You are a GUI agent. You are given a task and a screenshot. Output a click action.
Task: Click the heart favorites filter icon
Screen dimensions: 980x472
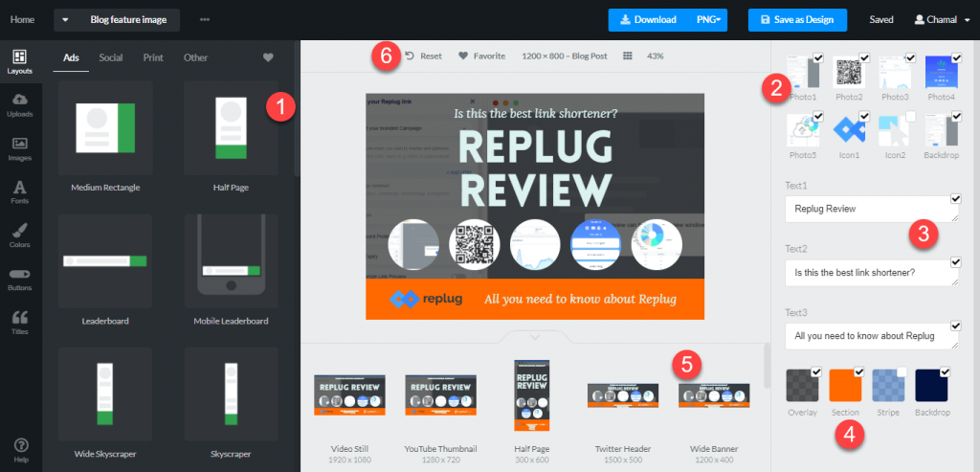268,57
